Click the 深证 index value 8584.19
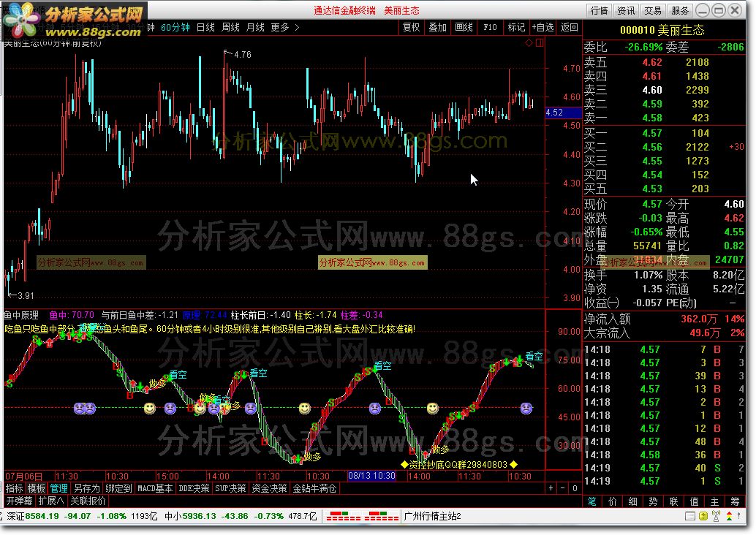Screen dimensions: 756x535 pyautogui.click(x=42, y=516)
